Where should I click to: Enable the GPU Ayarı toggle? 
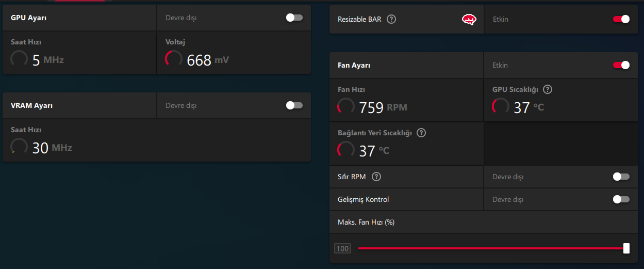coord(294,18)
